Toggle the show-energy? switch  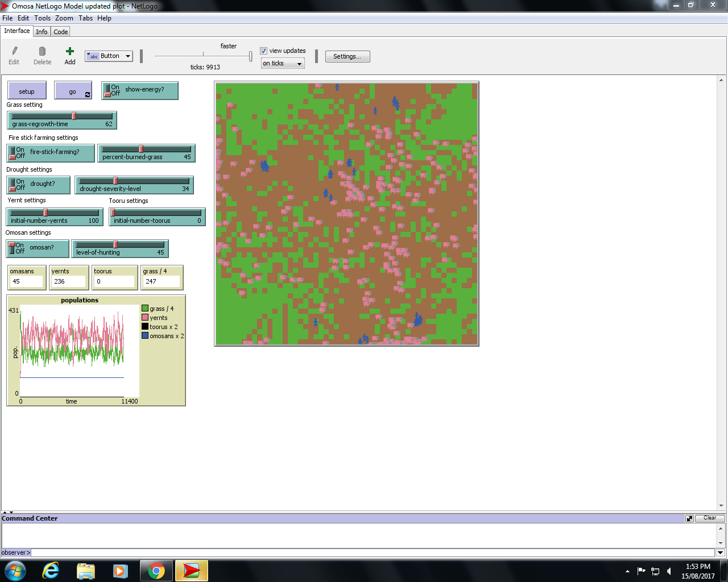pyautogui.click(x=140, y=90)
